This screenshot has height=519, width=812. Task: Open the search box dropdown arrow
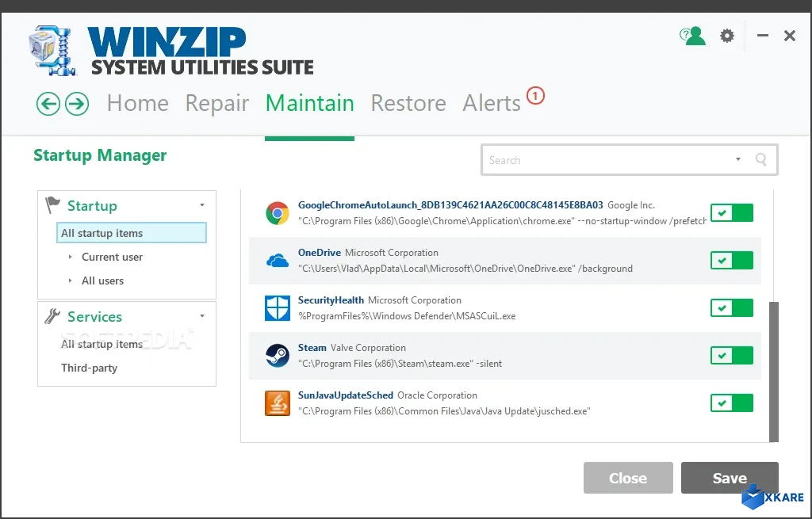point(738,158)
